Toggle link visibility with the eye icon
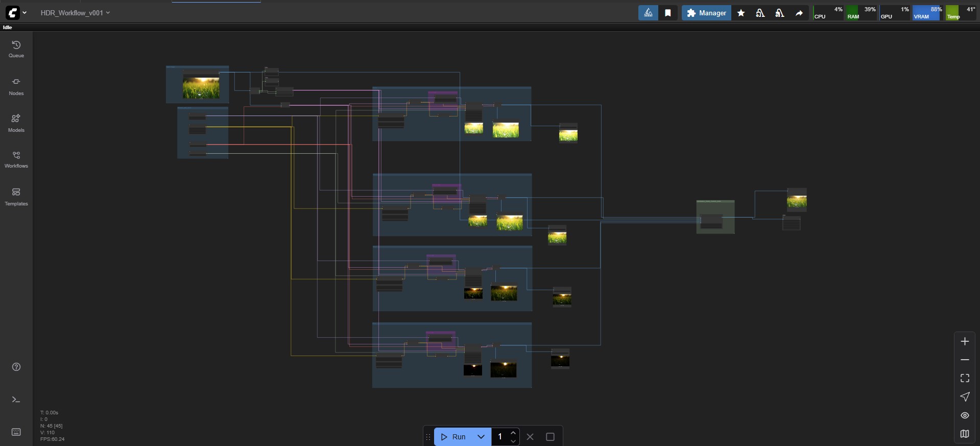The height and width of the screenshot is (446, 980). pos(965,415)
